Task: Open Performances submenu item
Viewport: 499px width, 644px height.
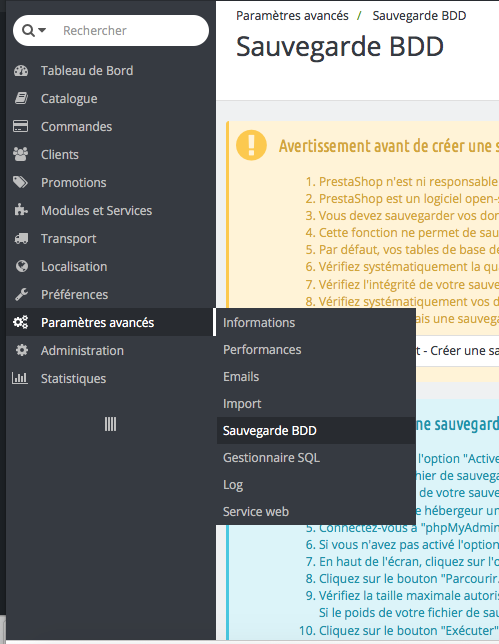Action: point(316,350)
